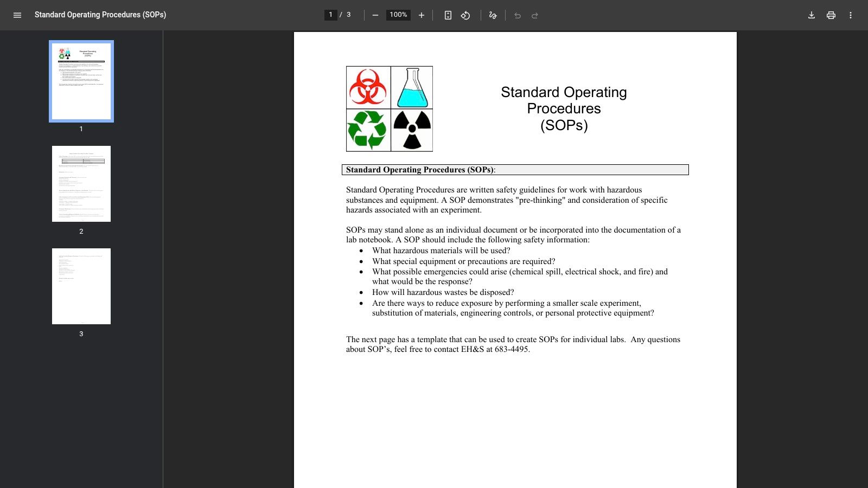Viewport: 868px width, 488px height.
Task: Click the fit to page icon
Action: tap(448, 15)
